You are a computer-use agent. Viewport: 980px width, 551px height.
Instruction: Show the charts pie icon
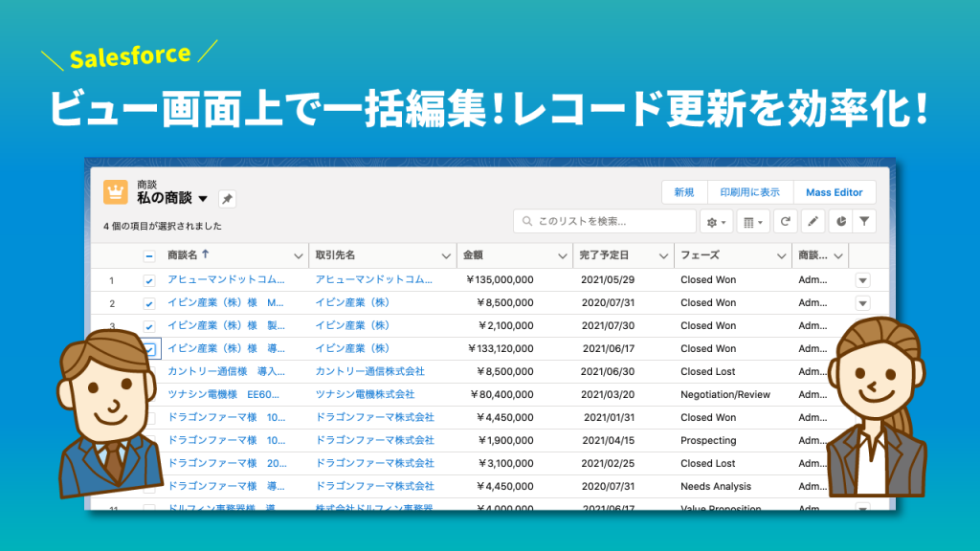click(x=841, y=222)
